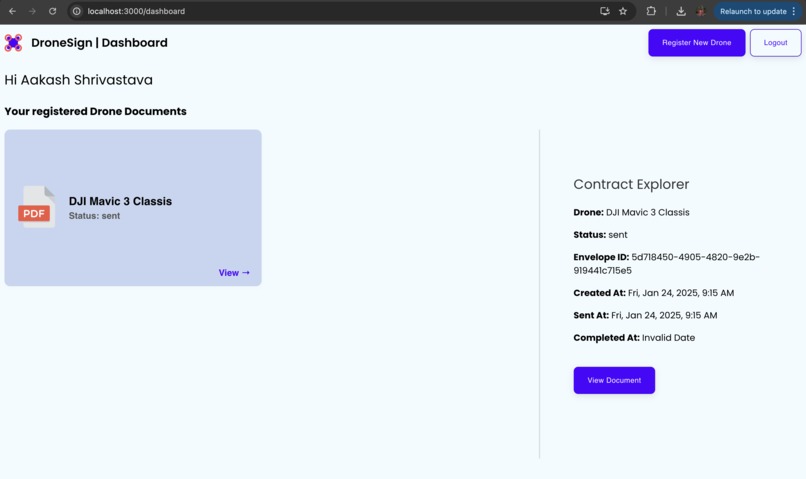
Task: Click the browser forward arrow
Action: (32, 11)
